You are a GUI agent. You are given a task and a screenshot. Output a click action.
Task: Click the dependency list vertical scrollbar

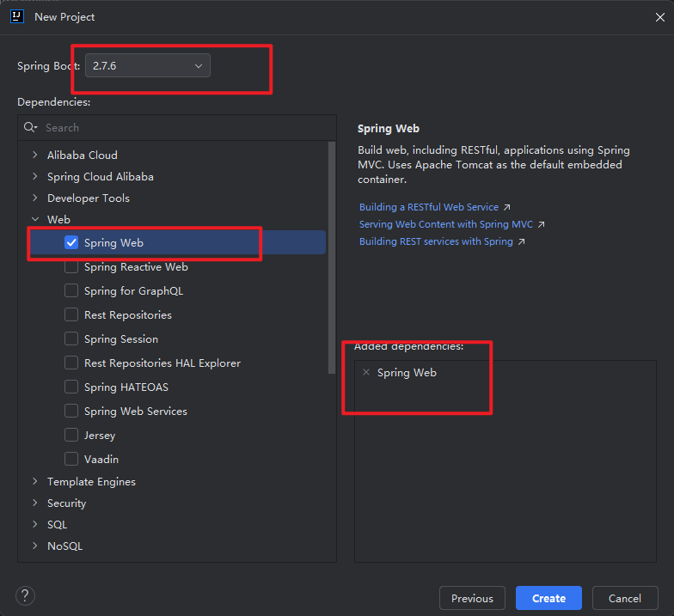pyautogui.click(x=332, y=258)
